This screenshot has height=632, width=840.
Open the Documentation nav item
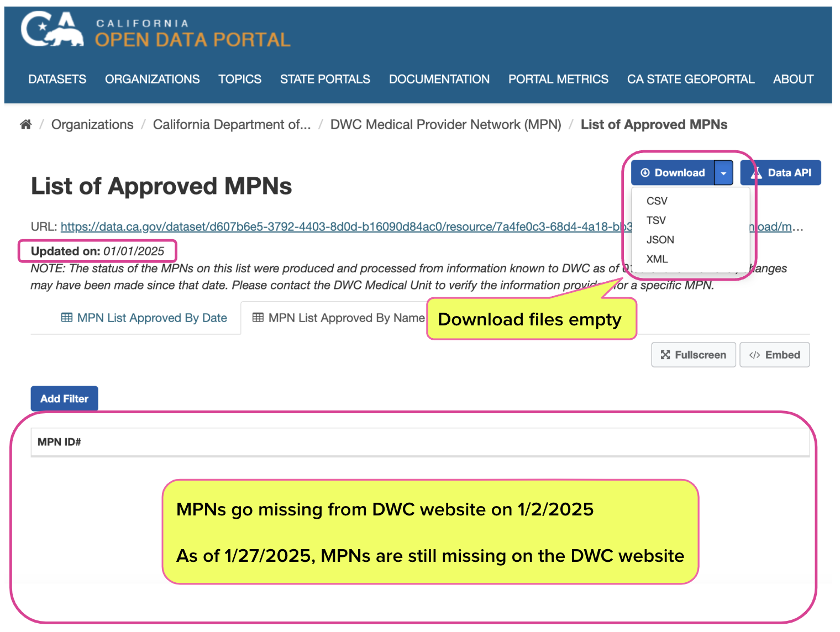click(439, 79)
